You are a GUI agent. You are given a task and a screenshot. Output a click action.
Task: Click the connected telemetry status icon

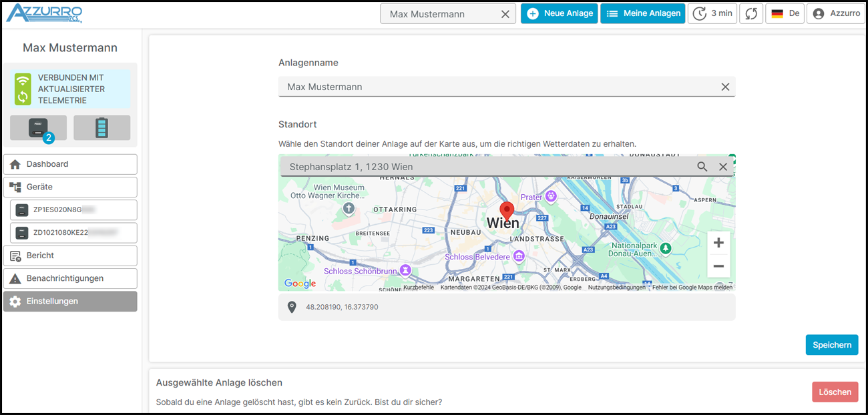tap(23, 89)
